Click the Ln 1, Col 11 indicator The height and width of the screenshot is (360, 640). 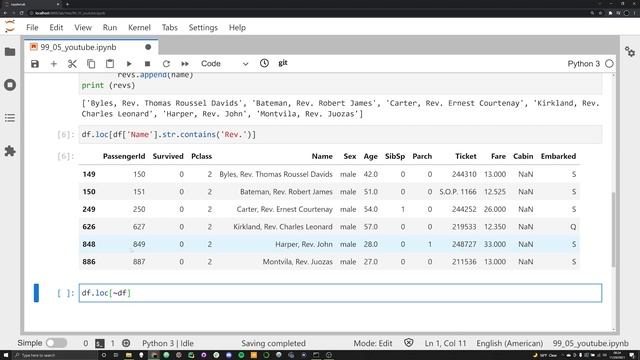445,343
